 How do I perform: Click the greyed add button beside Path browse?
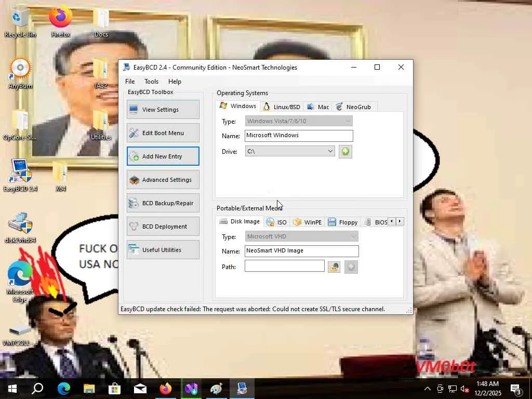[351, 267]
